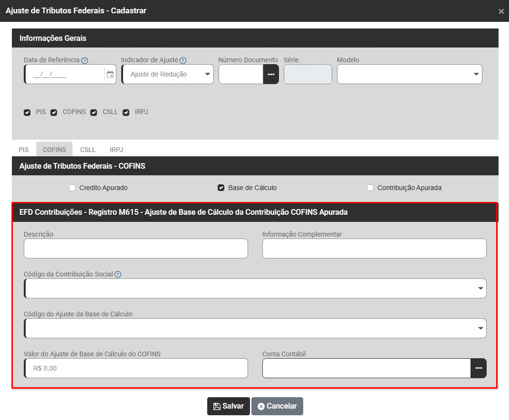Viewport: 509px width, 420px height.
Task: Uncheck the Base de Cálculo checkbox
Action: tap(221, 188)
